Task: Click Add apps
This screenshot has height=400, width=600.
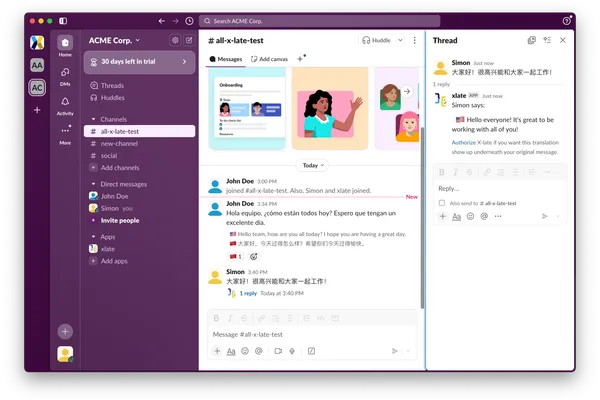Action: [x=114, y=261]
